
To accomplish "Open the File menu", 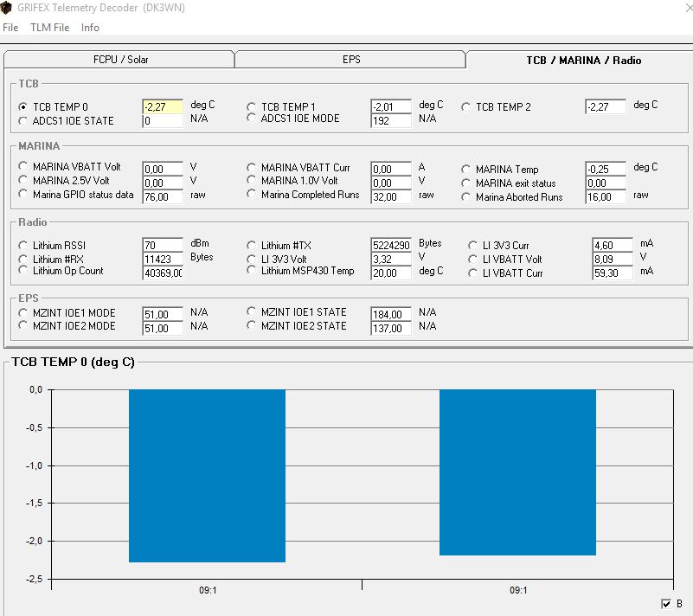I will [x=10, y=28].
